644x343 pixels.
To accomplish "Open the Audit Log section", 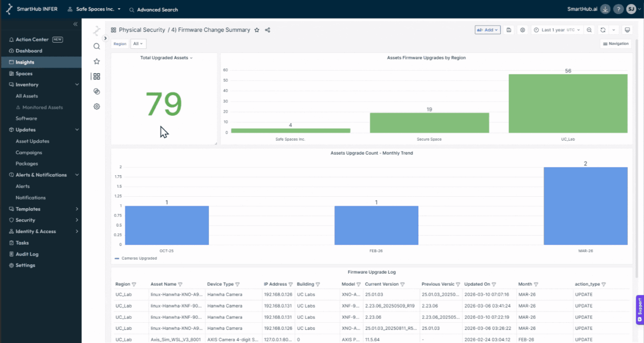I will 27,254.
